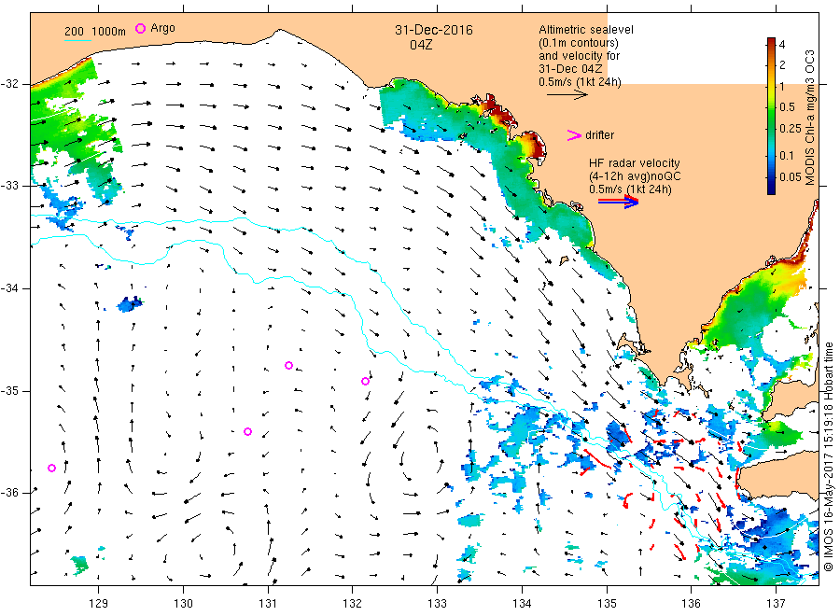The image size is (840, 616).
Task: Click the longitude axis label 134
Action: [522, 603]
